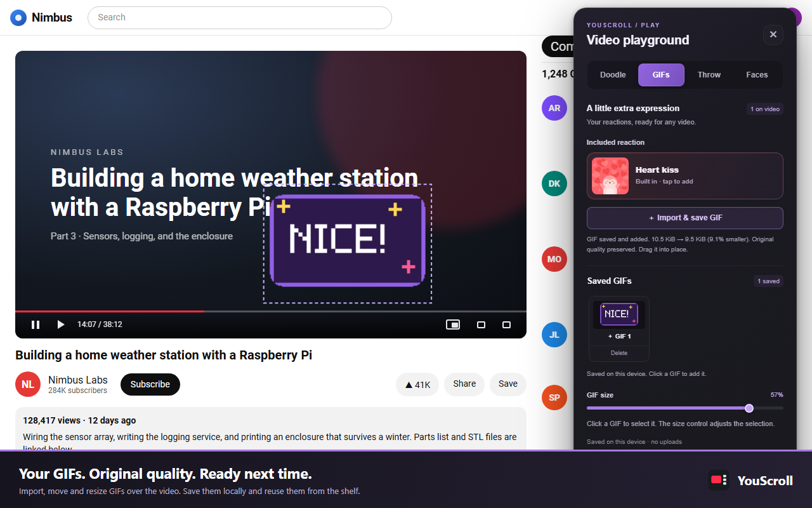This screenshot has height=508, width=812.
Task: Subscribe to Nimbus Labs
Action: 150,384
